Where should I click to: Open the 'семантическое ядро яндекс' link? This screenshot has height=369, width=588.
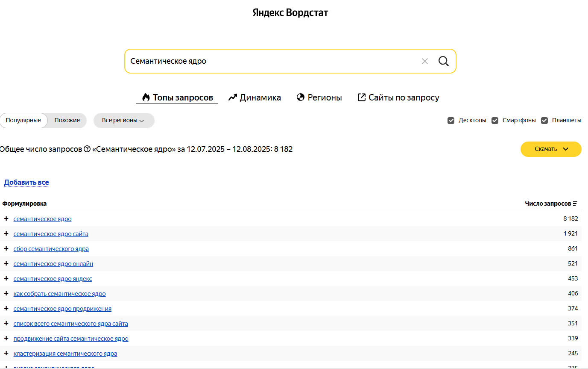pyautogui.click(x=53, y=279)
